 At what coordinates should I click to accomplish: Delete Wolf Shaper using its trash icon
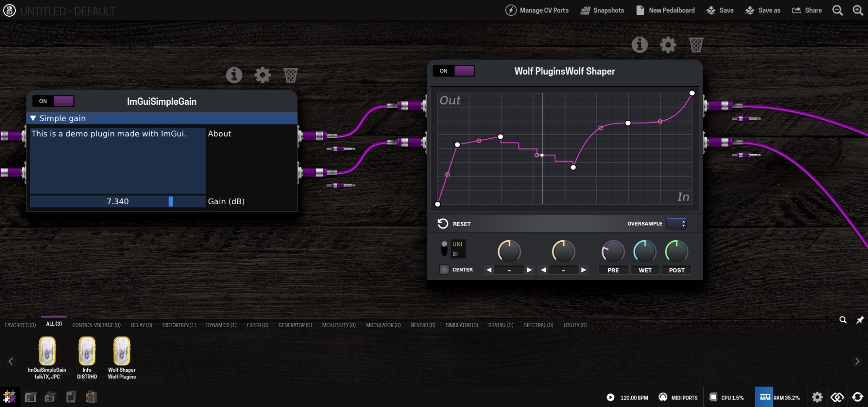tap(696, 45)
